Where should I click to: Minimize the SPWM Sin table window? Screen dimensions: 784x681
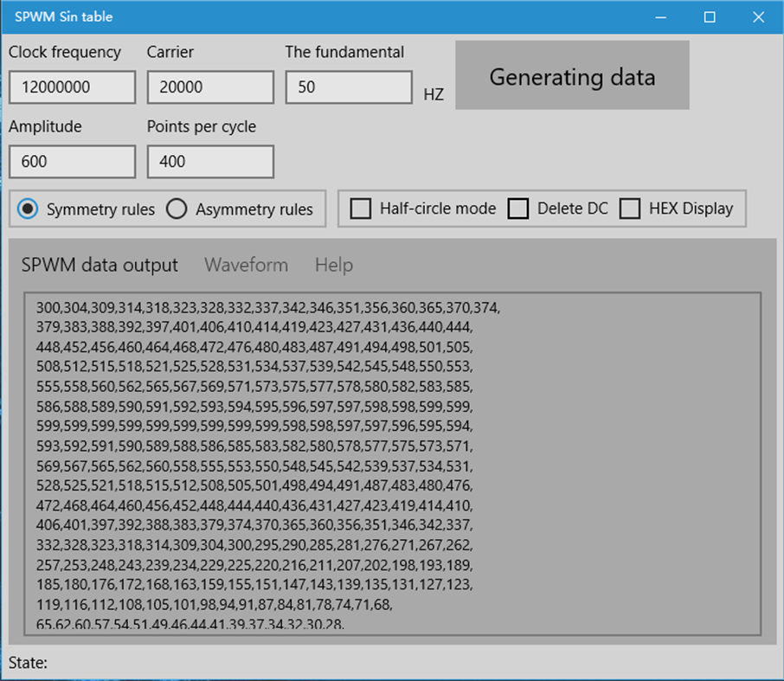pyautogui.click(x=661, y=17)
